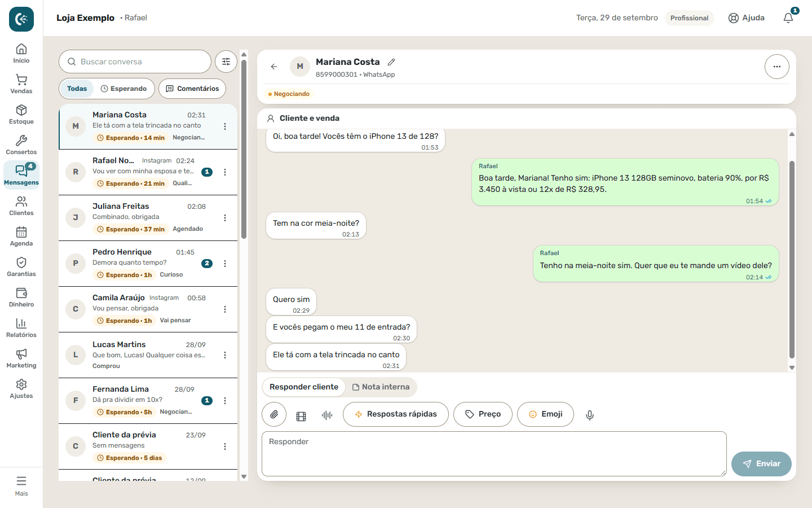Click the 'Ele tá com a tela trincada' chat bubble
812x508 pixels.
pos(336,357)
